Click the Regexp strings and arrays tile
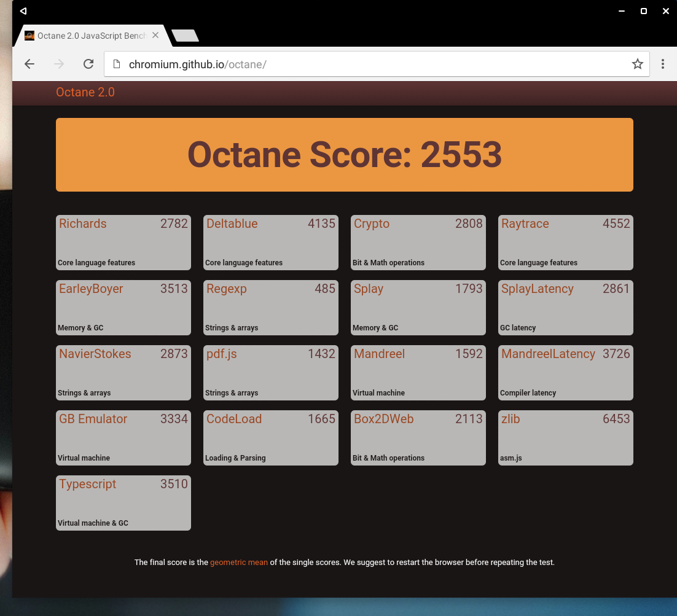This screenshot has height=616, width=677. (270, 308)
